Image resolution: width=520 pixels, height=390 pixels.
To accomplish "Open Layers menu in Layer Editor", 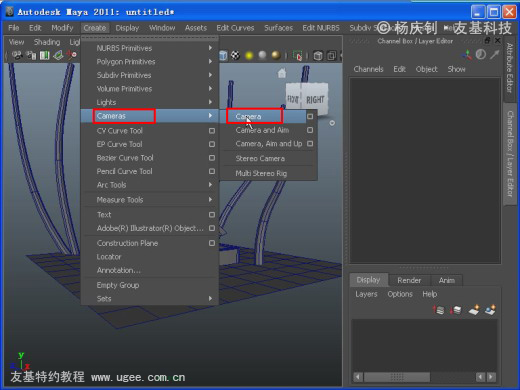I will [366, 294].
